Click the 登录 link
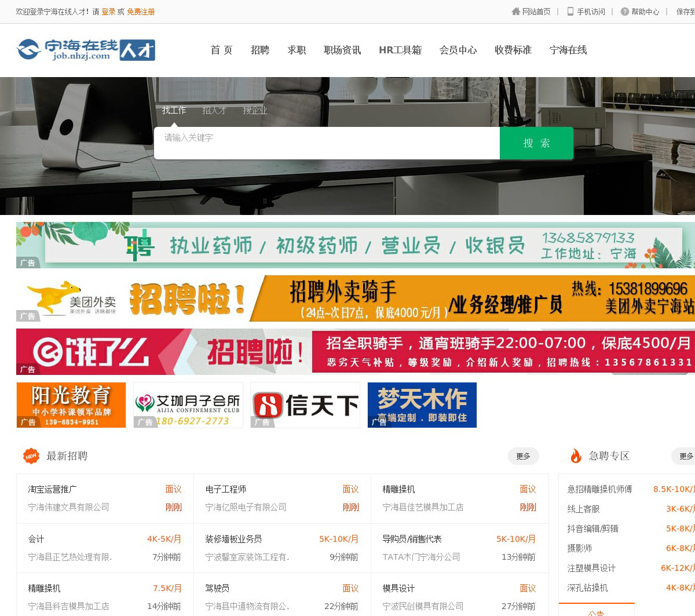The height and width of the screenshot is (616, 695). point(108,12)
